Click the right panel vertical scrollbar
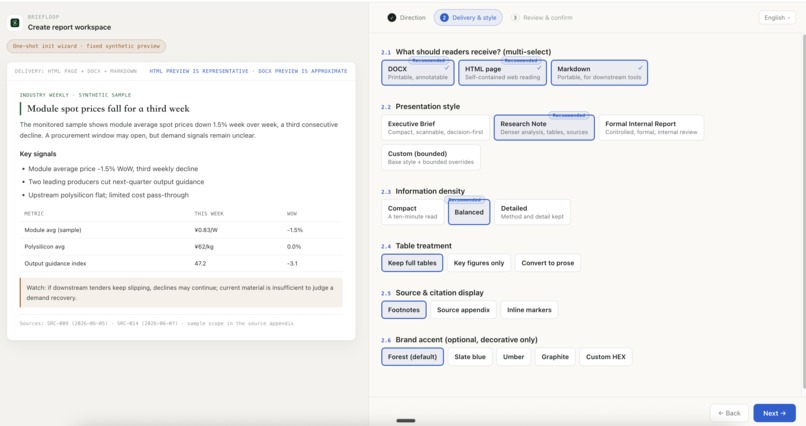 (x=803, y=211)
